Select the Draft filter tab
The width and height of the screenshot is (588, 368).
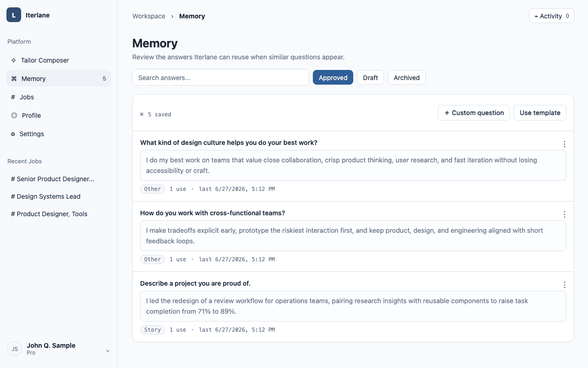pos(370,77)
